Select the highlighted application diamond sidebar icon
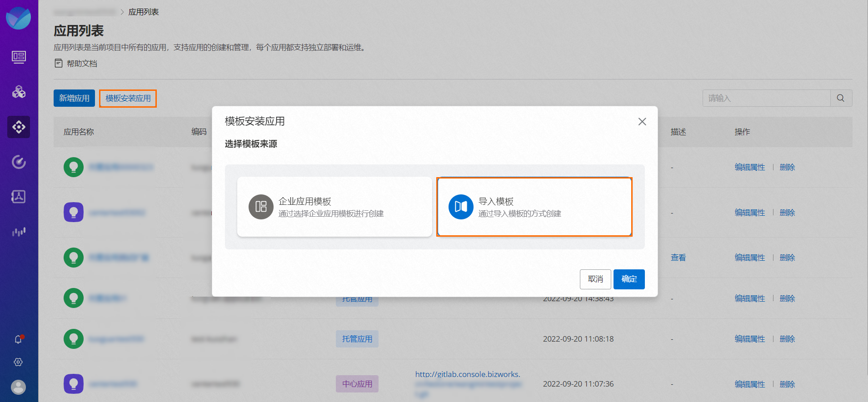Image resolution: width=868 pixels, height=402 pixels. pyautogui.click(x=19, y=127)
